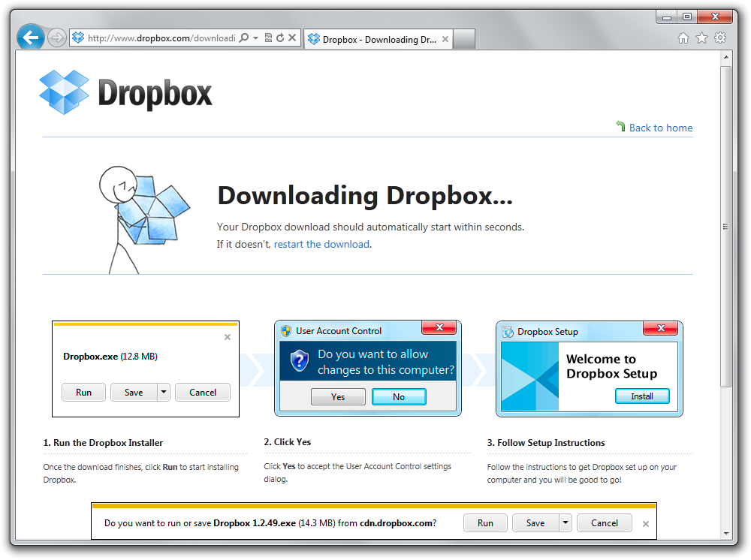Click heading 3. Follow Setup Instructions
This screenshot has width=751, height=560.
(x=546, y=443)
